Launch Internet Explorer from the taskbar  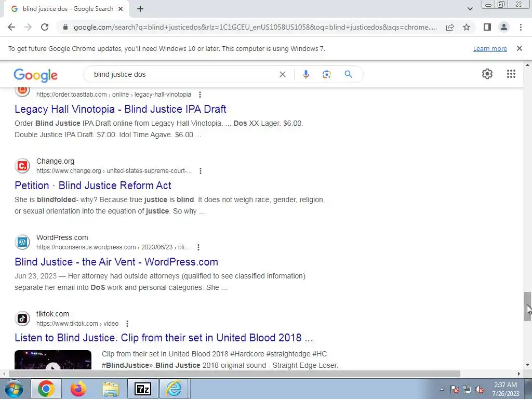point(174,389)
